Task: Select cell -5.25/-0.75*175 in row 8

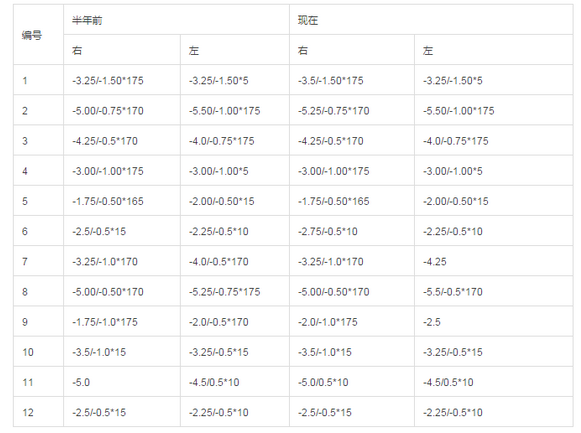Action: coord(235,292)
